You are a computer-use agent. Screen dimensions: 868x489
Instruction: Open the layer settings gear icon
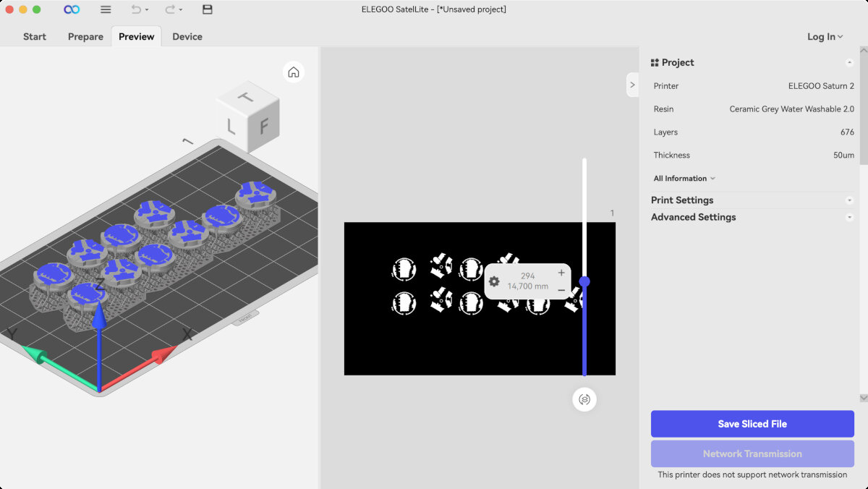(494, 281)
